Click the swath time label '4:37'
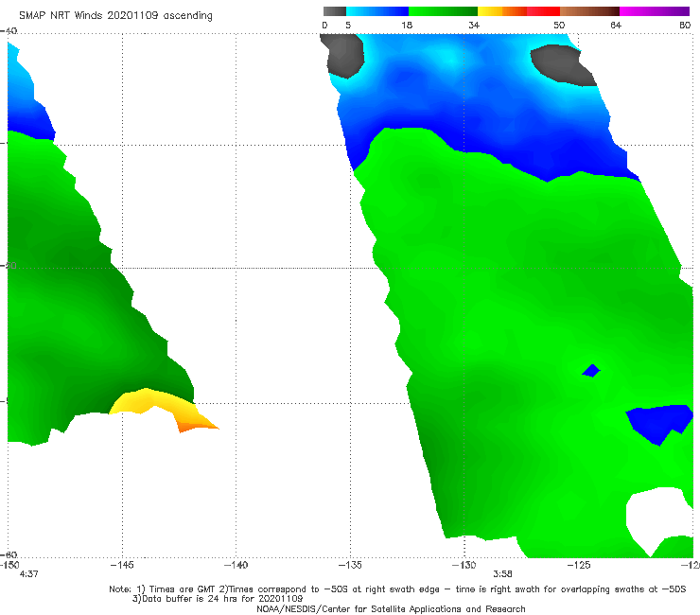This screenshot has width=700, height=615. [29, 574]
